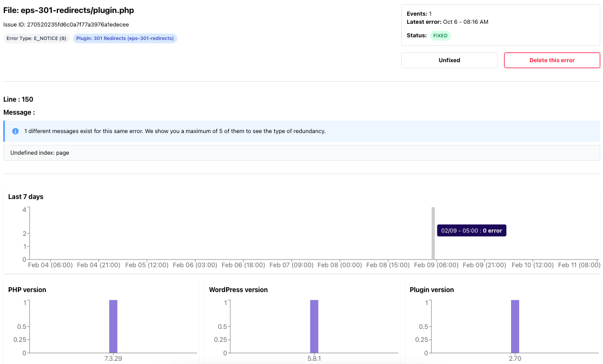Click the chart tooltip '02/09 - 05:00'
Viewport: 603px width, 364px height.
(x=472, y=230)
